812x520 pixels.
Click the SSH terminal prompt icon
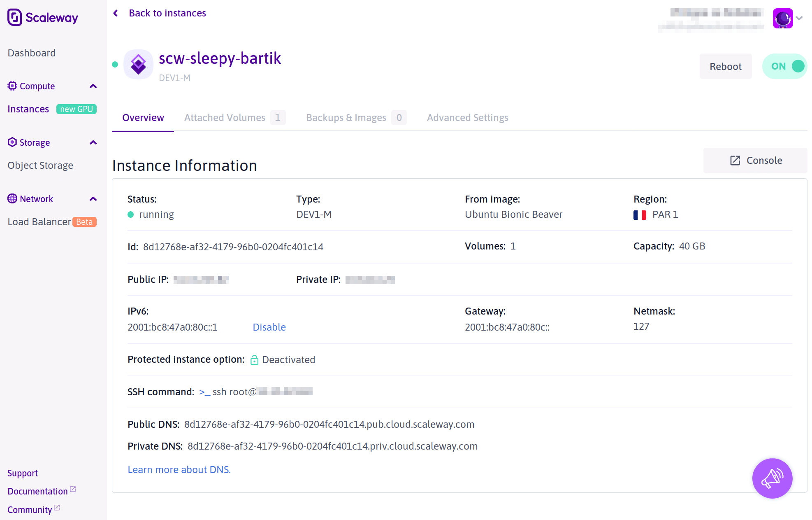(x=204, y=392)
